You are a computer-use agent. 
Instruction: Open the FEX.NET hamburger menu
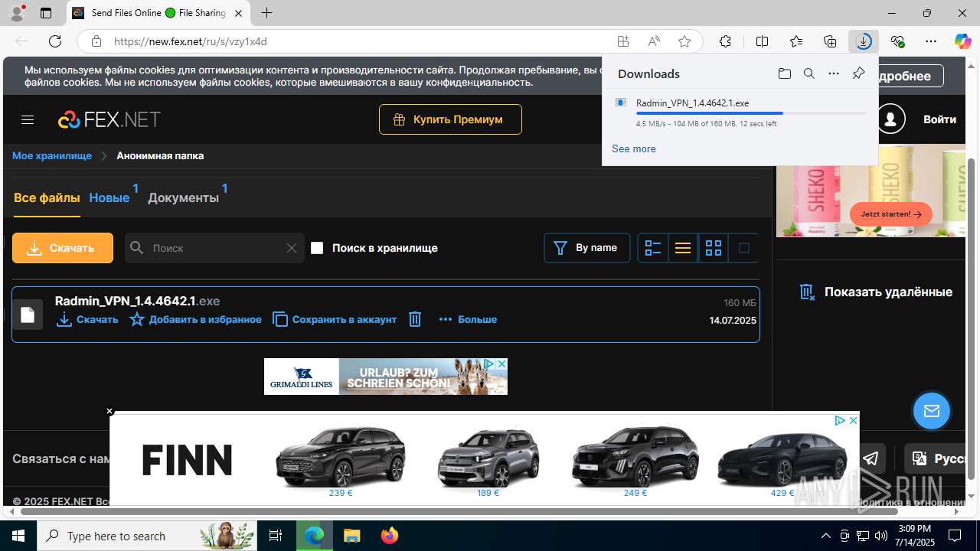point(28,119)
